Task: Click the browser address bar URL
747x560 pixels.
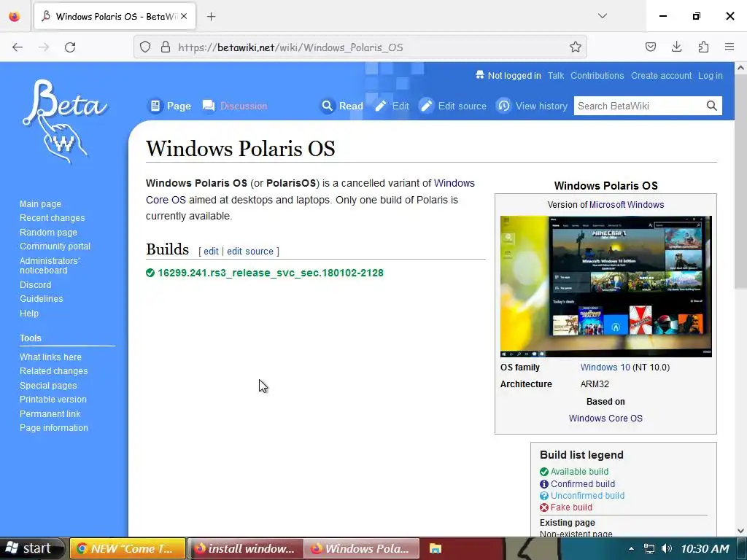Action: pyautogui.click(x=290, y=47)
